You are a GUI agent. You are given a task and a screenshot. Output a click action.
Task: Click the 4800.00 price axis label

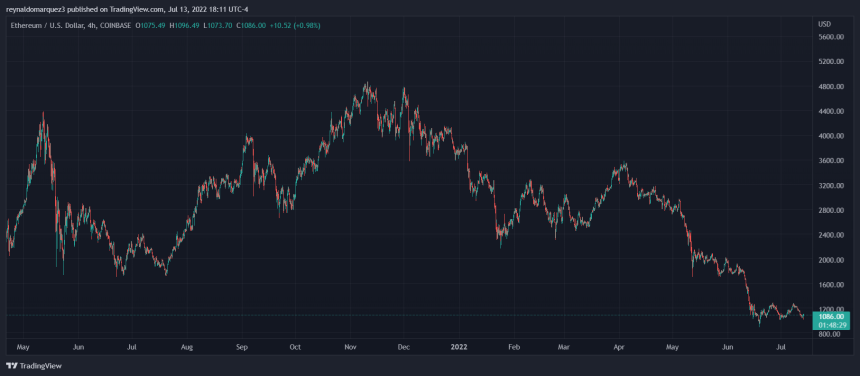coord(830,87)
